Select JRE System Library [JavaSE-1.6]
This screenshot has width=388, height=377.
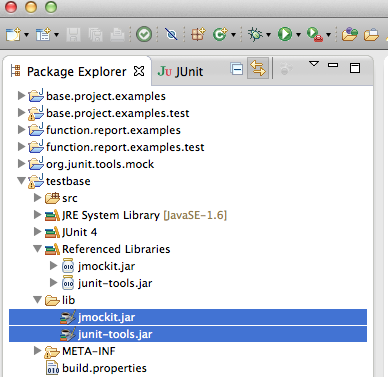(144, 215)
